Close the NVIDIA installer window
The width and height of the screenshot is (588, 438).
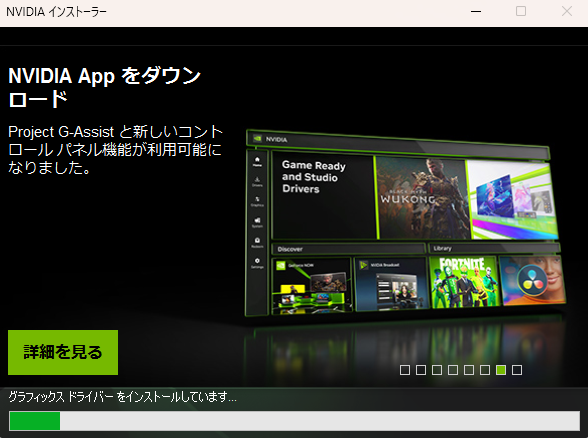point(567,11)
